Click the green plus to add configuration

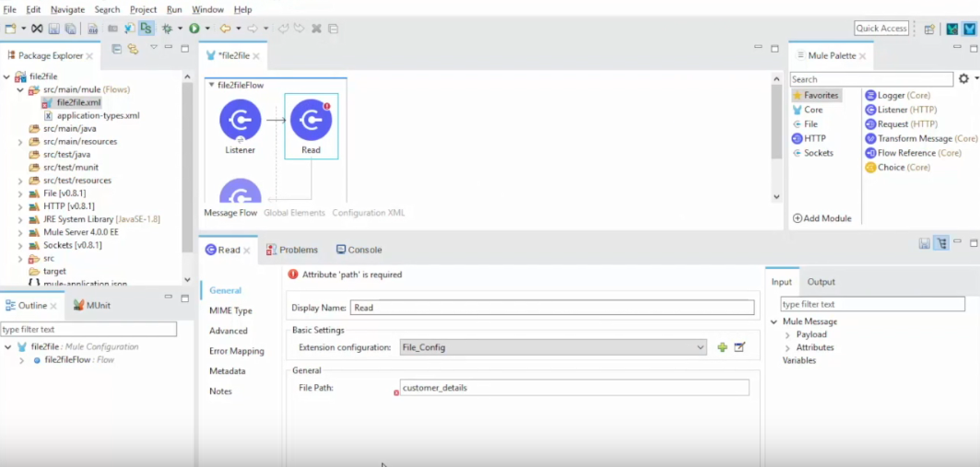point(723,347)
